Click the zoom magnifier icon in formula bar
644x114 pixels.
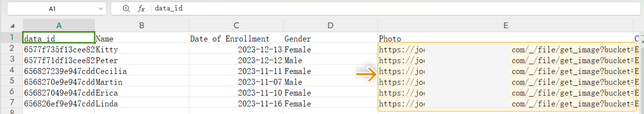[126, 9]
